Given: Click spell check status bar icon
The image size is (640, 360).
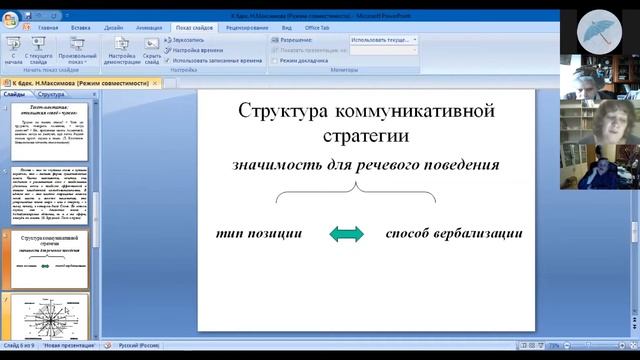Looking at the screenshot, I should click(x=107, y=346).
